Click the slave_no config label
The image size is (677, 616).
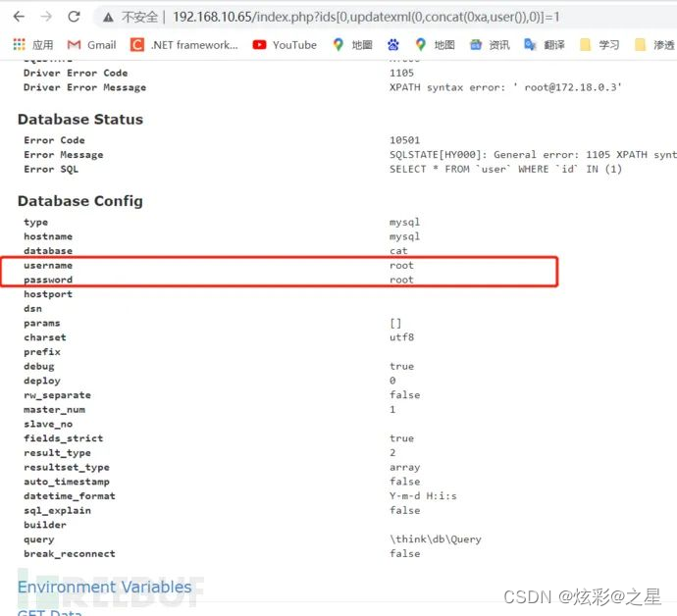pyautogui.click(x=48, y=424)
